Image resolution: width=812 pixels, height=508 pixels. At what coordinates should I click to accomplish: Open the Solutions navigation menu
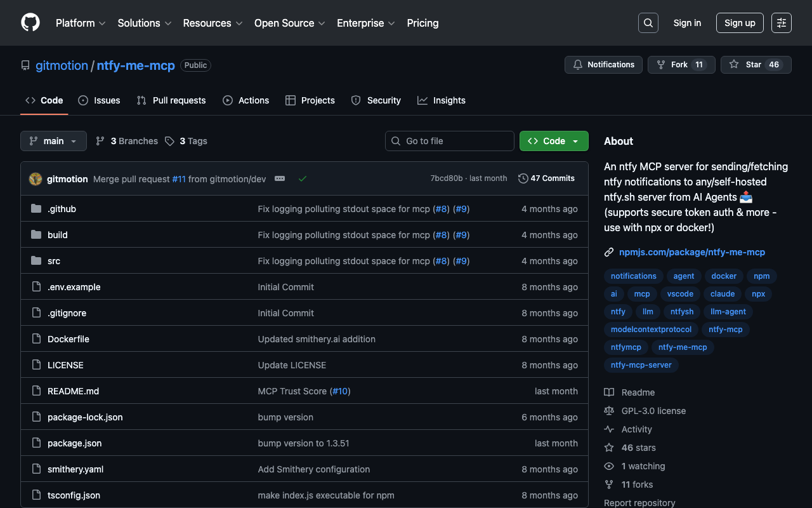pyautogui.click(x=144, y=23)
